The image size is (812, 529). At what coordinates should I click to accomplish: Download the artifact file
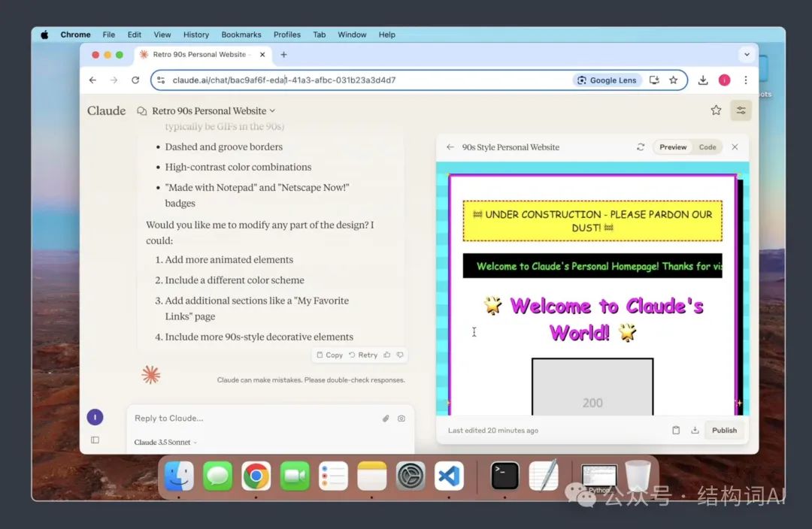click(695, 430)
